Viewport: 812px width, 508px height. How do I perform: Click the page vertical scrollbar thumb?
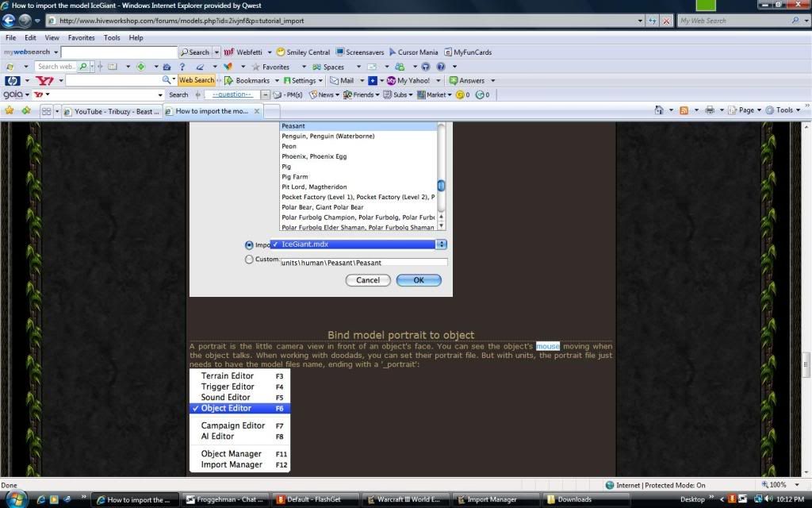tap(806, 365)
